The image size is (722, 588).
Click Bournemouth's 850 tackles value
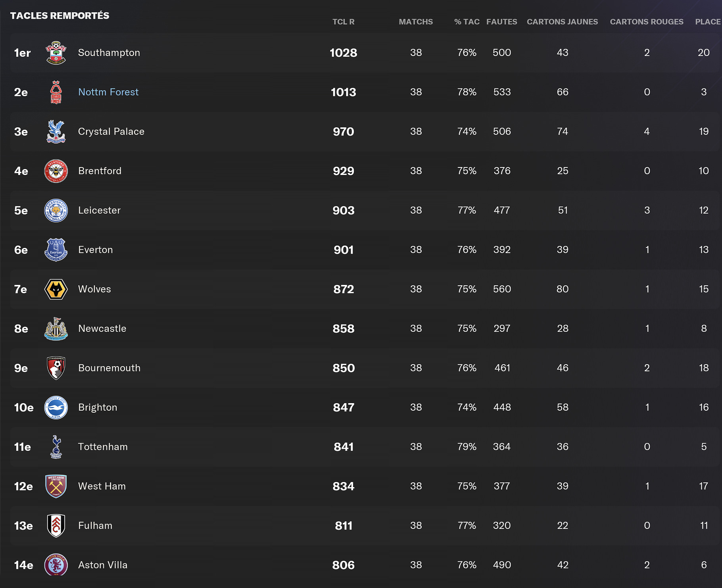pyautogui.click(x=344, y=368)
